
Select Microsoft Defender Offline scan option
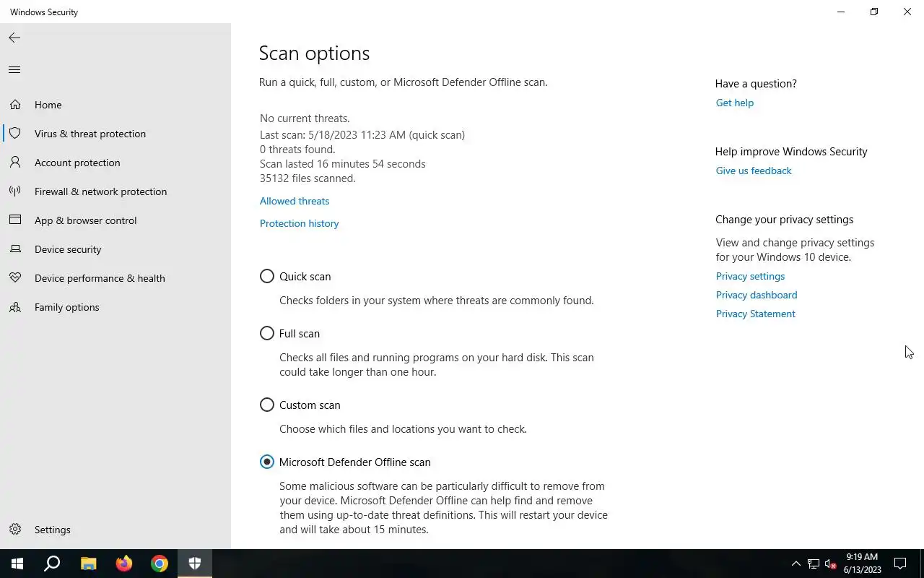(x=267, y=462)
